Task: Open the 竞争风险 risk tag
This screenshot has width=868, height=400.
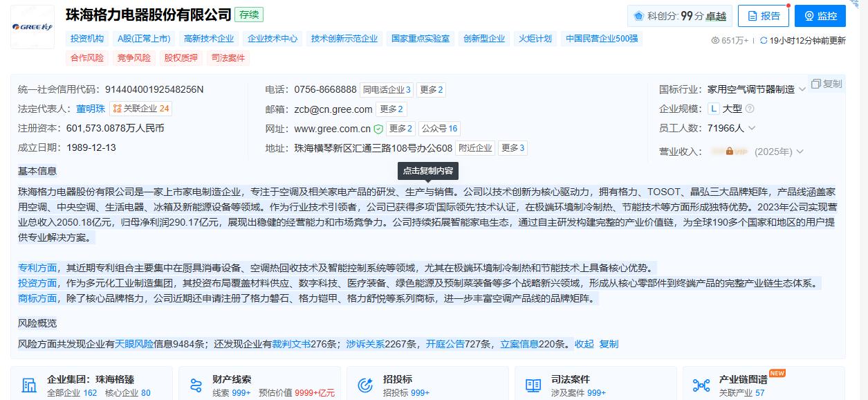Action: coord(134,58)
